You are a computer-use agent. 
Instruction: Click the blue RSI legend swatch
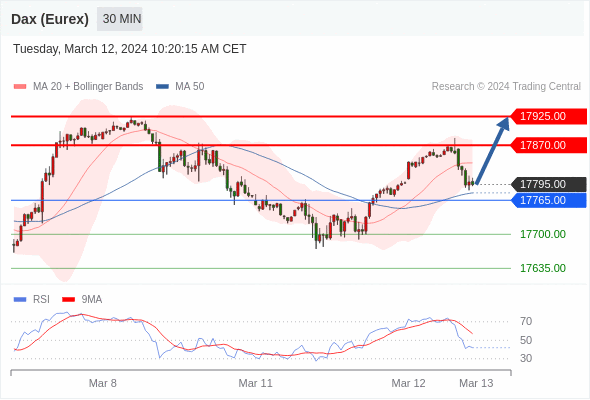[20, 300]
